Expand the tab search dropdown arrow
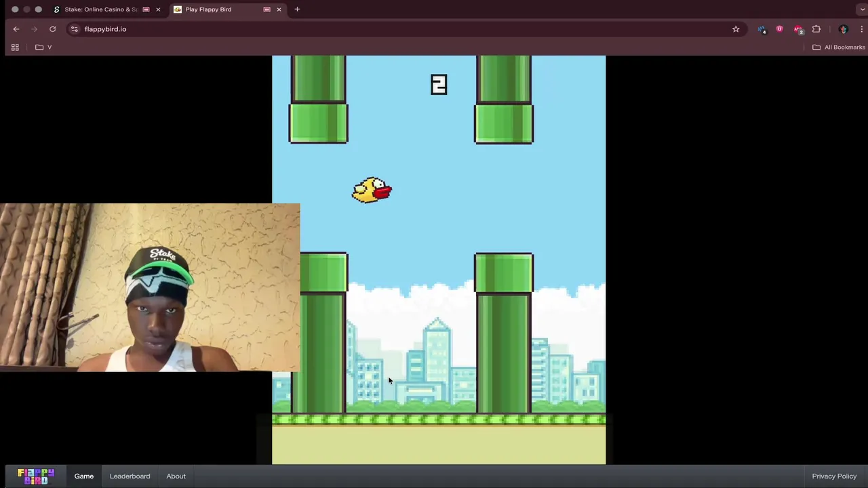Viewport: 868px width, 488px height. [861, 9]
